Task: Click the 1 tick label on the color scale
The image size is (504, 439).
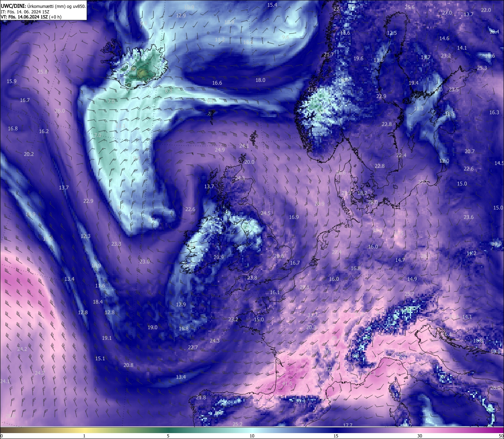Action: (84, 436)
